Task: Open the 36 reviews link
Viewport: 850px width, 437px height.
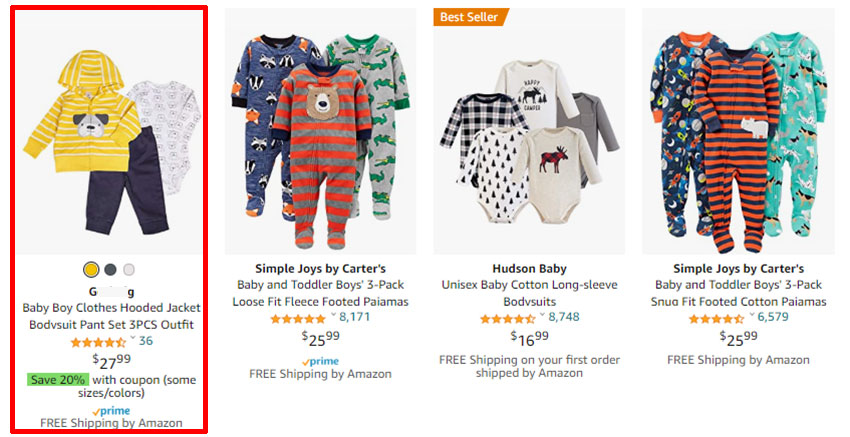Action: tap(146, 341)
